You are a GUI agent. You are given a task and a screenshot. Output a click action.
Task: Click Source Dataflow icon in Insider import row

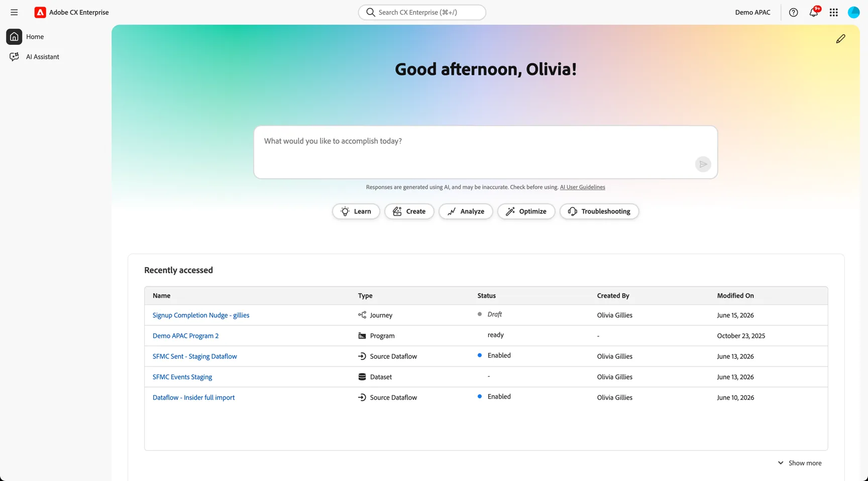click(x=362, y=397)
